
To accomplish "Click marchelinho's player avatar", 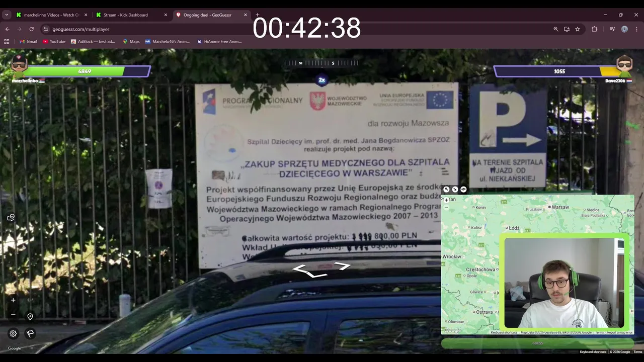I will 19,64.
